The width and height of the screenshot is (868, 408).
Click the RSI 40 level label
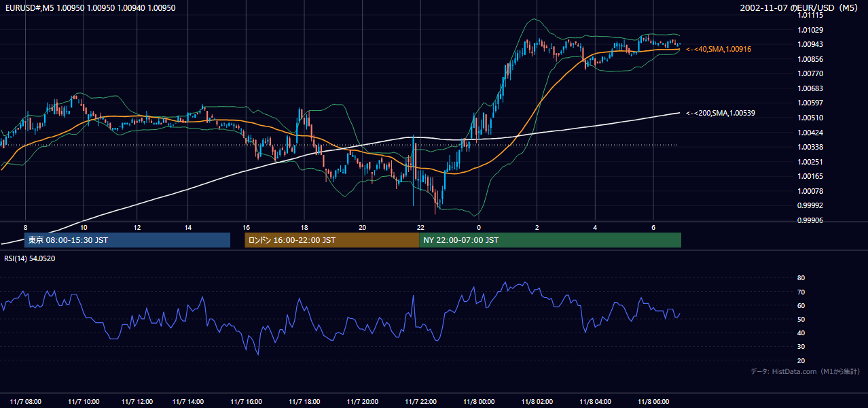pos(801,333)
